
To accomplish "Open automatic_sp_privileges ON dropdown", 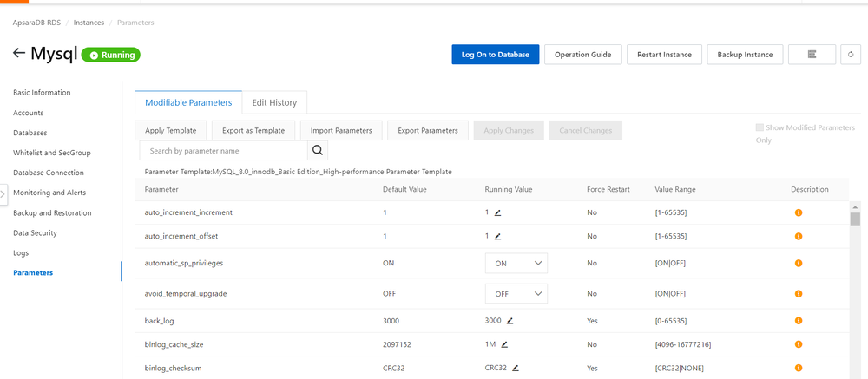I will [x=516, y=263].
